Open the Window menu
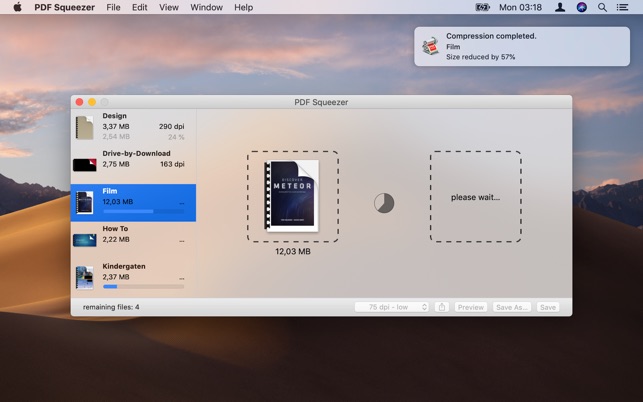Viewport: 643px width, 402px height. coord(206,7)
